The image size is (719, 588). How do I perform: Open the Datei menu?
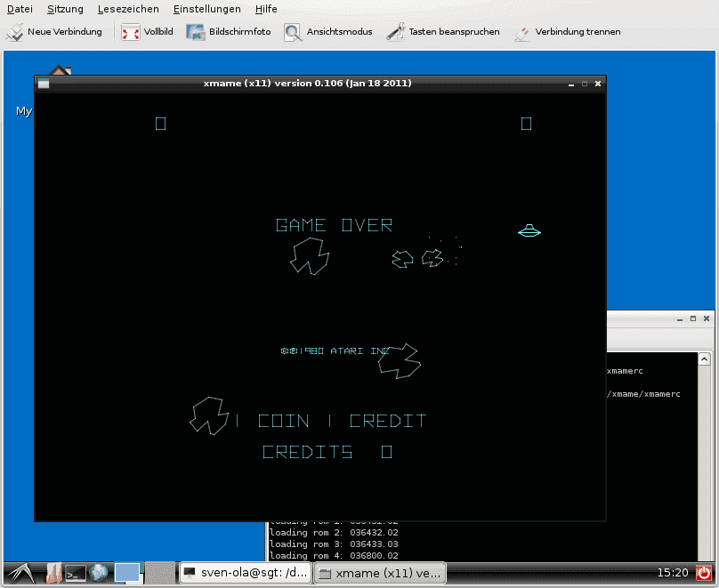(20, 9)
